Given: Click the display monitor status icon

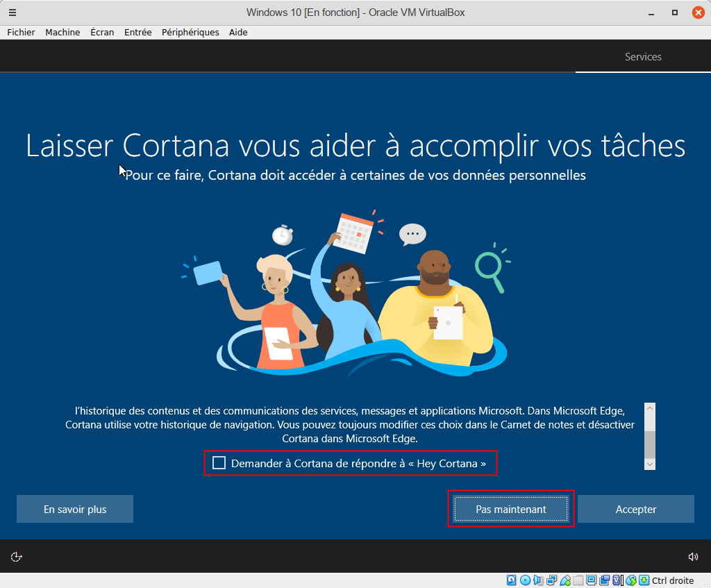Looking at the screenshot, I should [591, 580].
